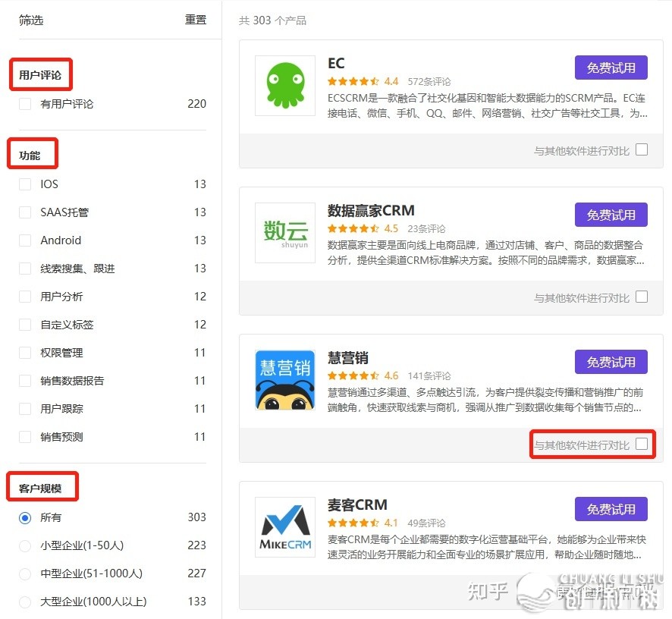672x619 pixels.
Task: Open 数据赢家CRM's 23条评论 reviews
Action: (x=426, y=228)
